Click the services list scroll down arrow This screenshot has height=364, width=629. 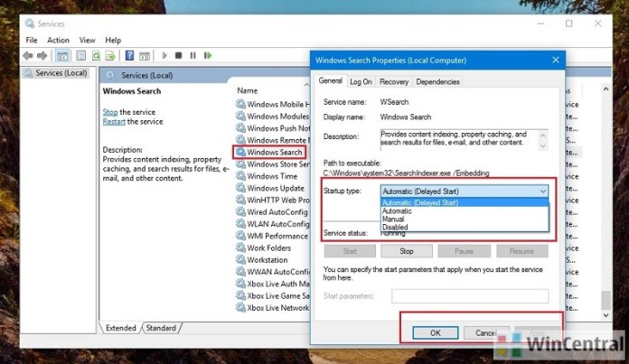point(606,315)
